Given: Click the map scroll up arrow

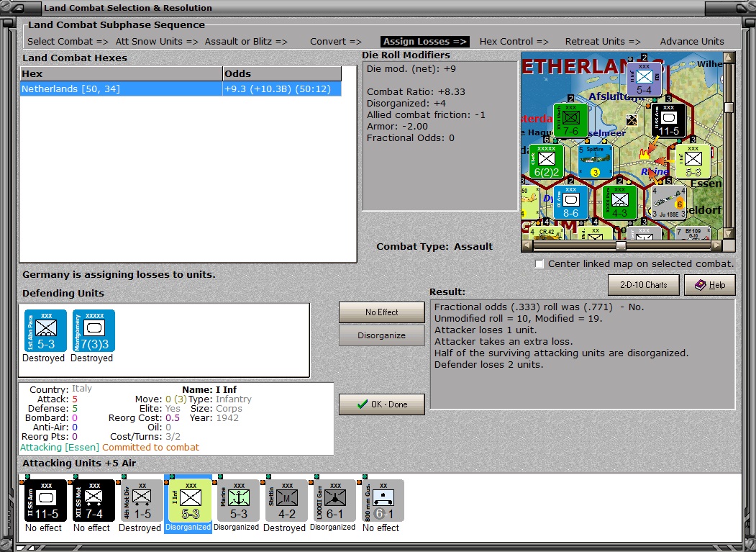Looking at the screenshot, I should click(729, 58).
